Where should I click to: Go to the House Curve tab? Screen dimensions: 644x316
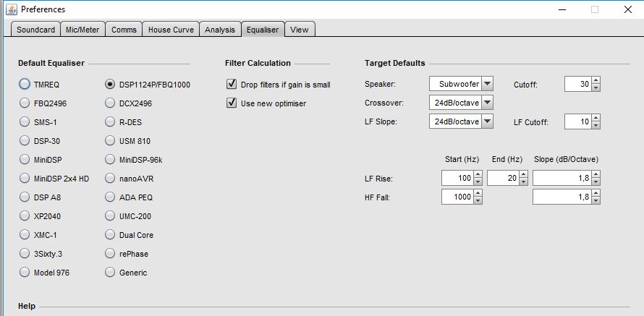tap(171, 30)
